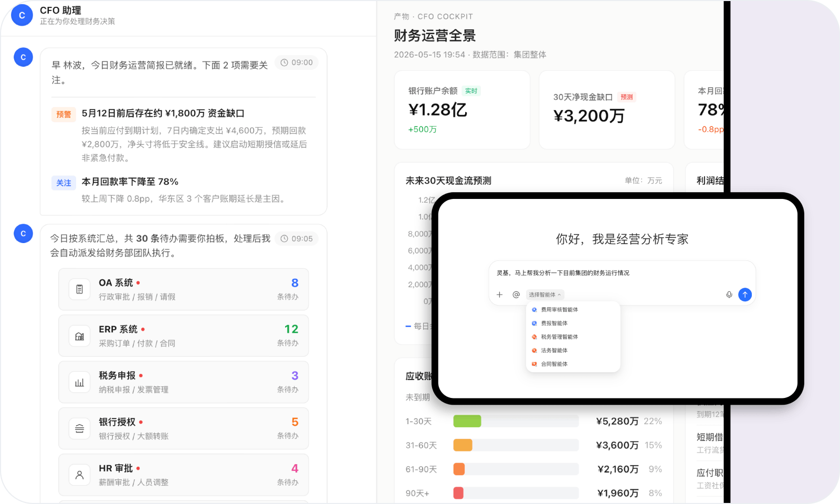This screenshot has height=504, width=840.
Task: Click the @ mention icon in chat input
Action: click(516, 295)
